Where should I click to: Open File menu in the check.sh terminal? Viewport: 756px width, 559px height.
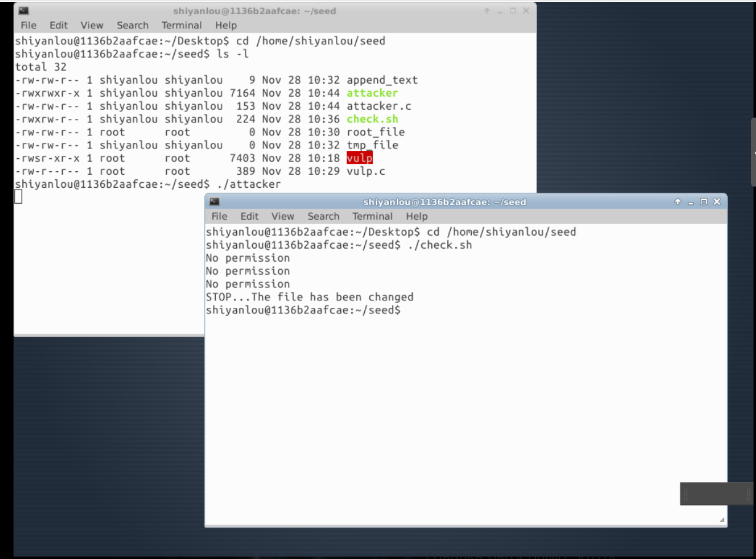(x=219, y=216)
